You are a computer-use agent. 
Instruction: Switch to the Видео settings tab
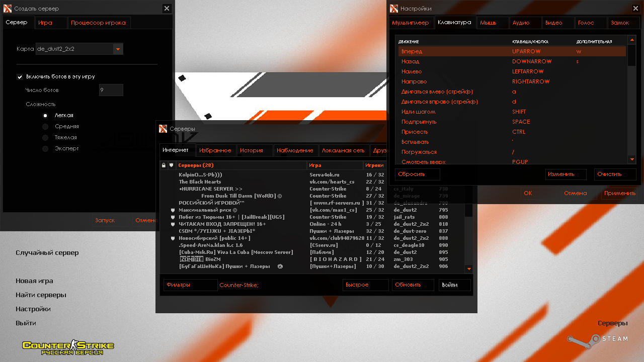coord(553,23)
